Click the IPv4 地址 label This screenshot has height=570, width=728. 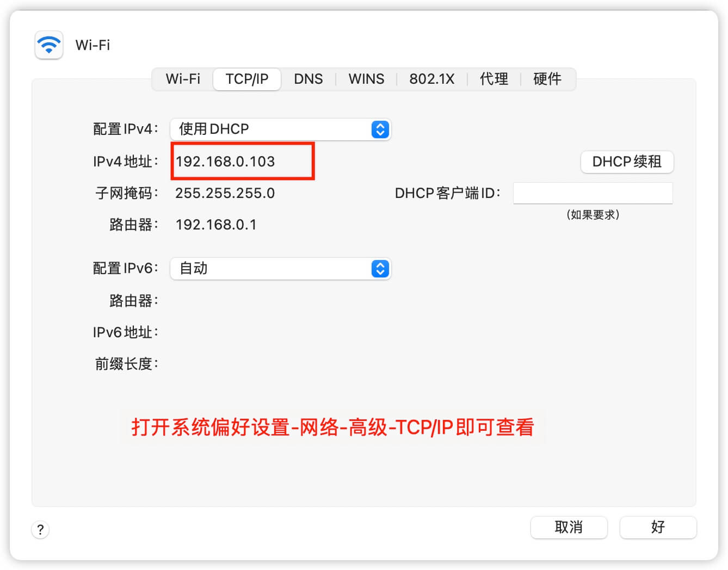click(x=125, y=162)
